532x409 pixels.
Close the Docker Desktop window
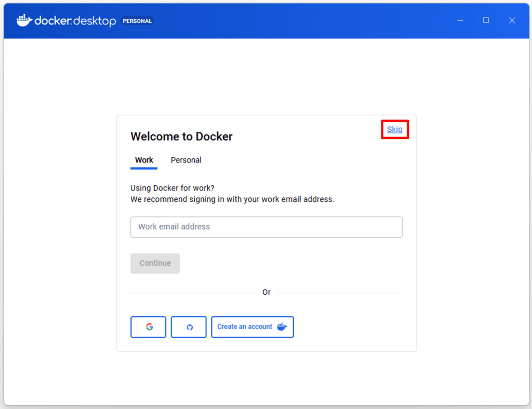[512, 20]
